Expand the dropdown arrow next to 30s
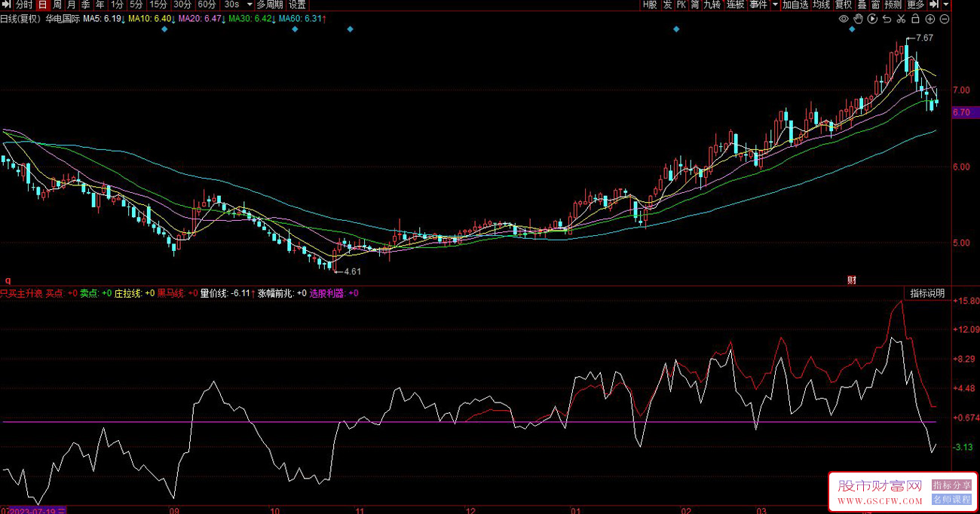Image resolution: width=980 pixels, height=514 pixels. pyautogui.click(x=250, y=5)
